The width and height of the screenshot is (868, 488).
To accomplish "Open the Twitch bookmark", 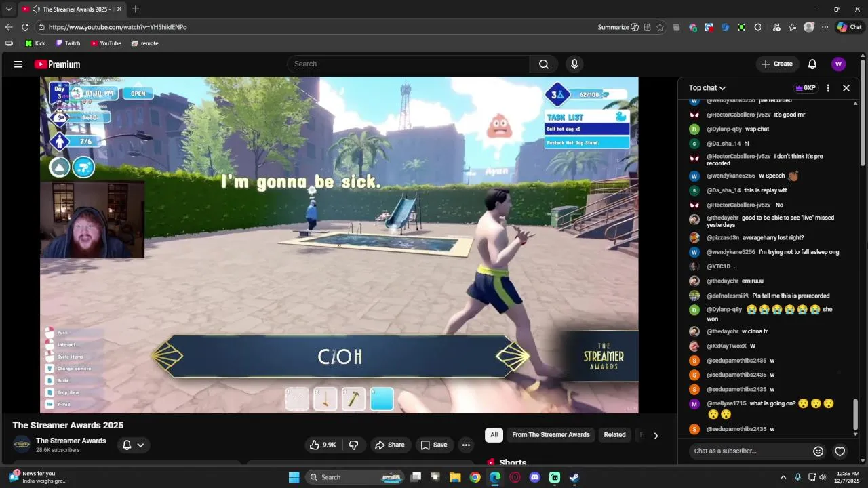I will [68, 43].
